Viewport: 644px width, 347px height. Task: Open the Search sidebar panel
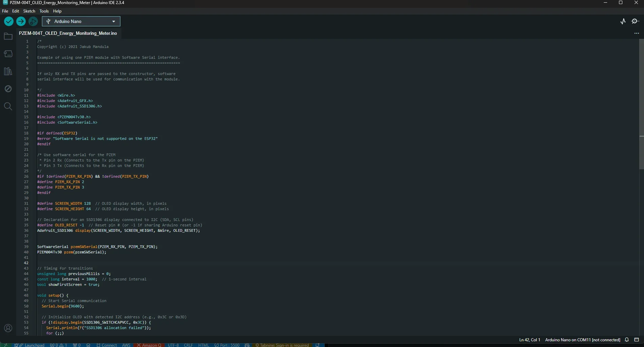tap(8, 106)
